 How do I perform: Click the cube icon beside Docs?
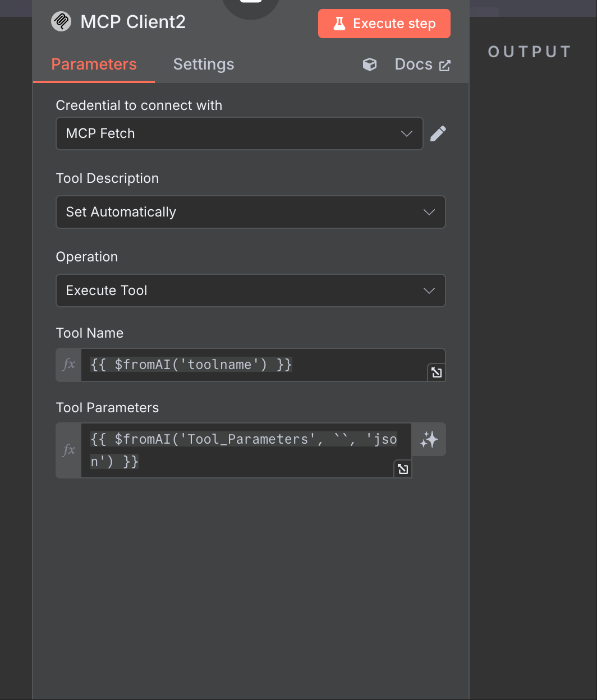tap(370, 65)
